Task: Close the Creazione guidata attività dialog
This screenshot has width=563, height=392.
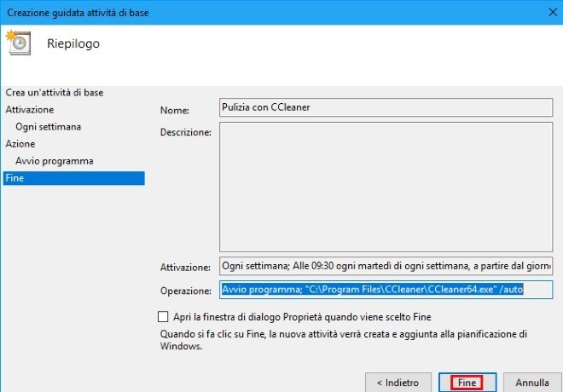Action: [x=544, y=11]
